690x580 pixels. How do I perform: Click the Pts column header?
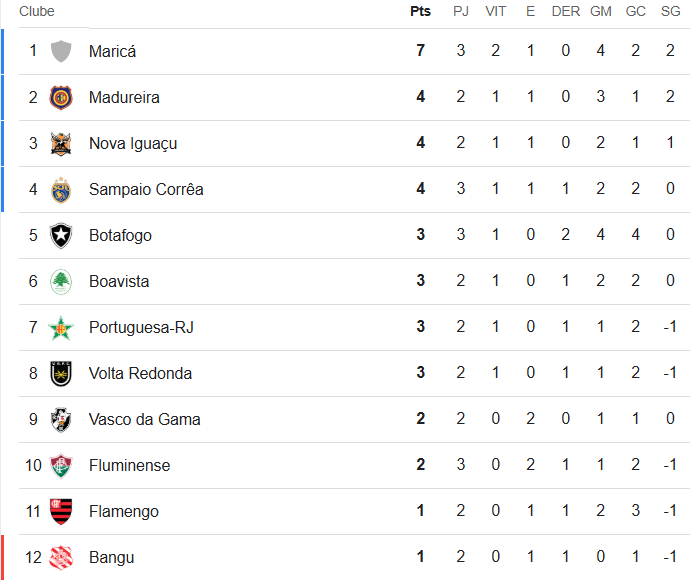point(420,12)
